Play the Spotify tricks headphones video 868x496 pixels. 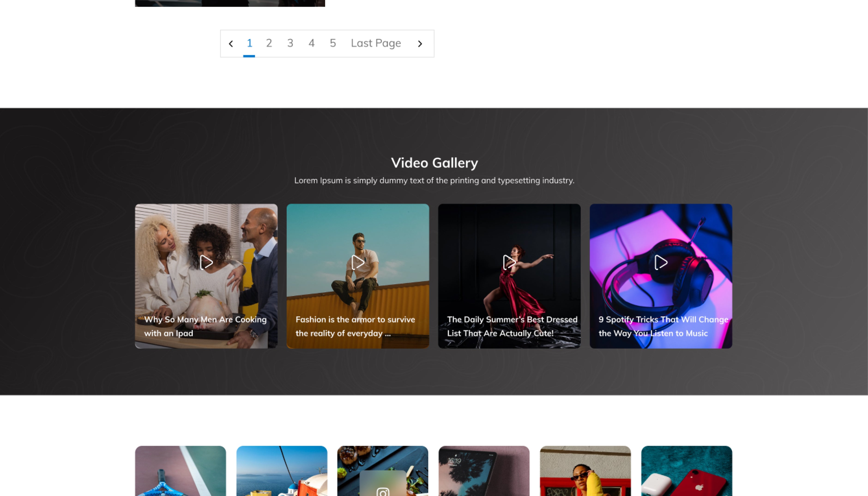tap(661, 262)
